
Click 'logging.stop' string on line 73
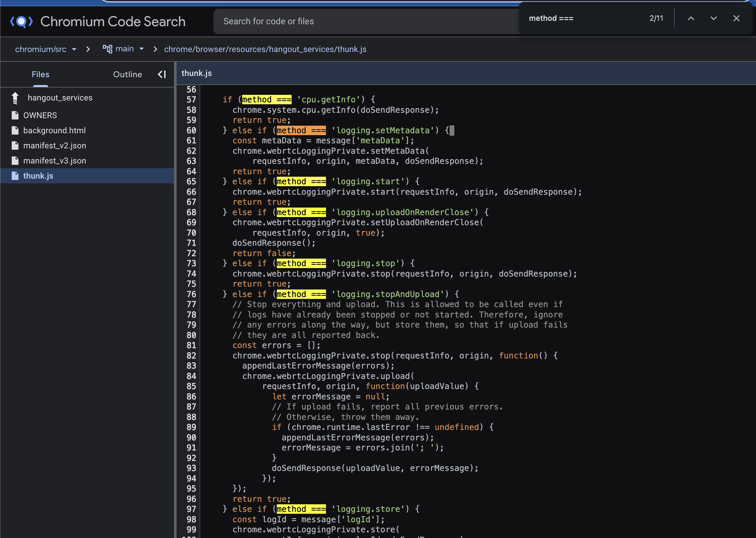[365, 263]
